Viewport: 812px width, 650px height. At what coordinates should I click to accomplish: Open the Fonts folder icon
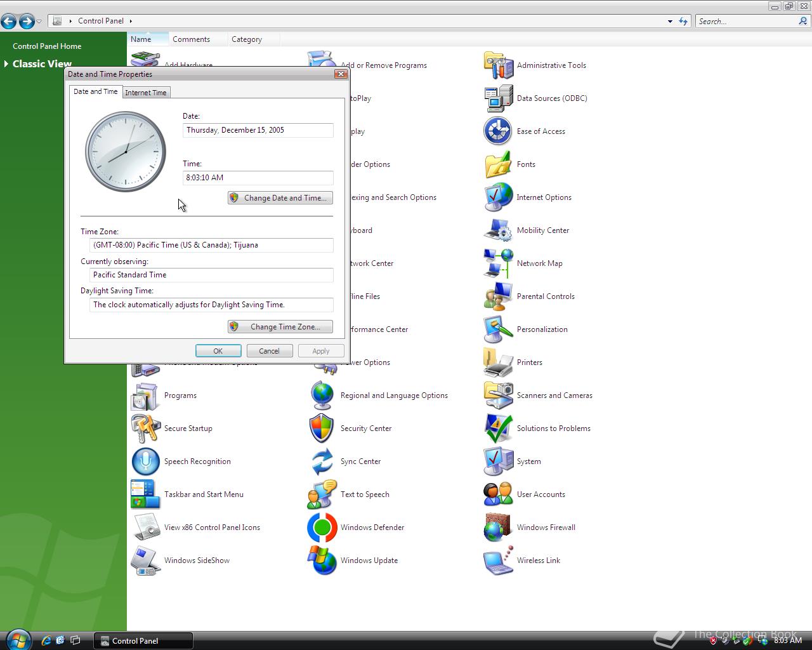coord(498,164)
